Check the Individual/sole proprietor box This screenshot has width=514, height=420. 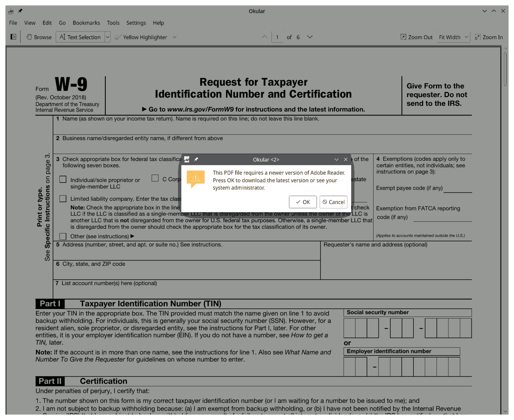click(63, 179)
